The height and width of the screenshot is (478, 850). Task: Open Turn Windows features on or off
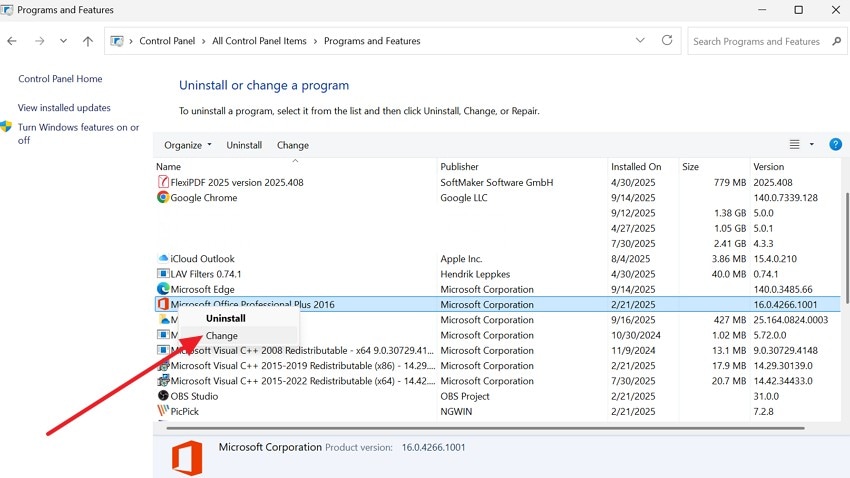click(x=79, y=134)
